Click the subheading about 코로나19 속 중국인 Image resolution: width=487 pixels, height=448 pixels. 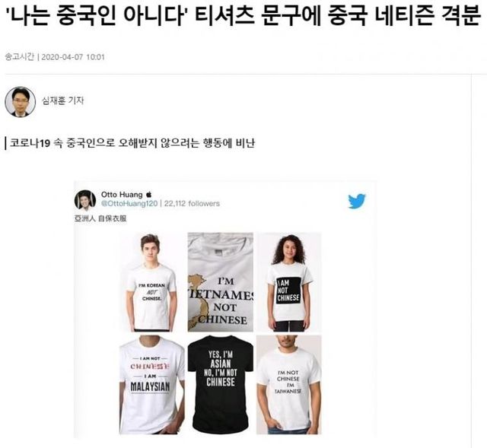(132, 143)
